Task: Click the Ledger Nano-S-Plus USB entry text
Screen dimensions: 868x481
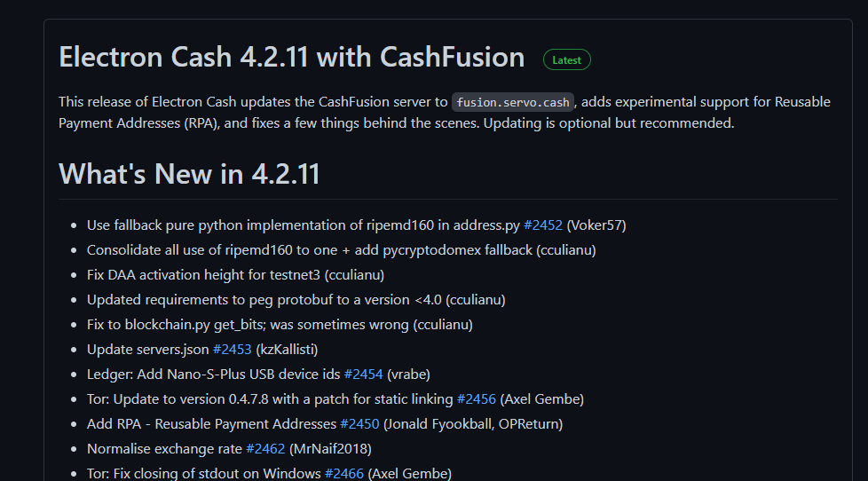Action: [213, 375]
